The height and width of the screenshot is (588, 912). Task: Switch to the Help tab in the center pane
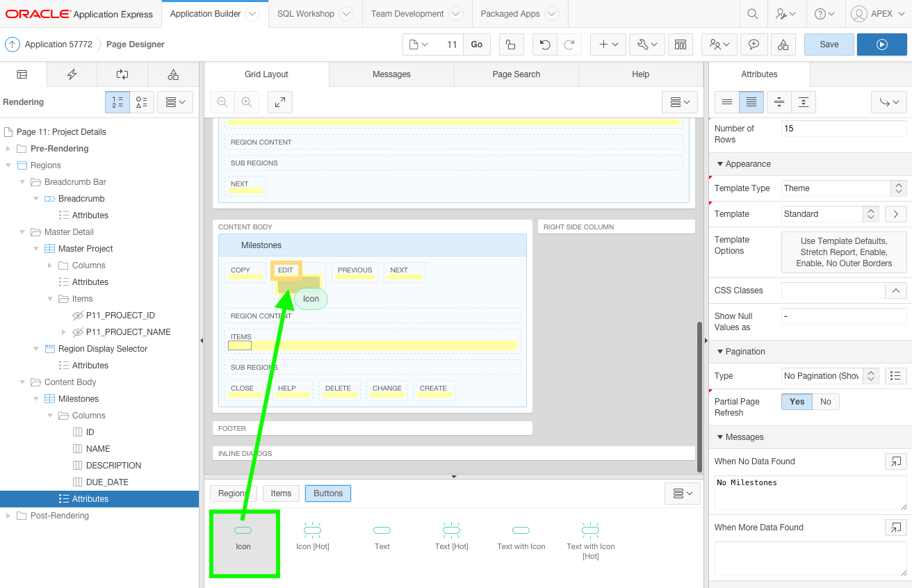[641, 74]
